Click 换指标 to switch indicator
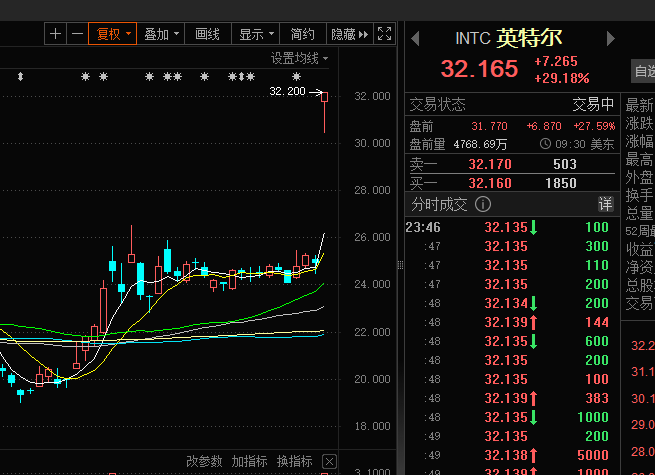 [294, 461]
